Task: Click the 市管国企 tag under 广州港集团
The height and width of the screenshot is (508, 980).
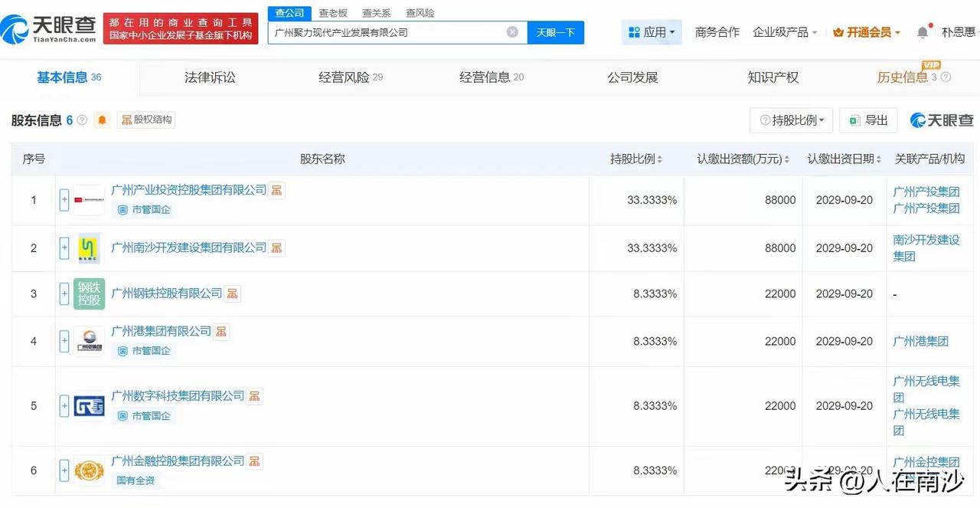Action: (x=144, y=351)
